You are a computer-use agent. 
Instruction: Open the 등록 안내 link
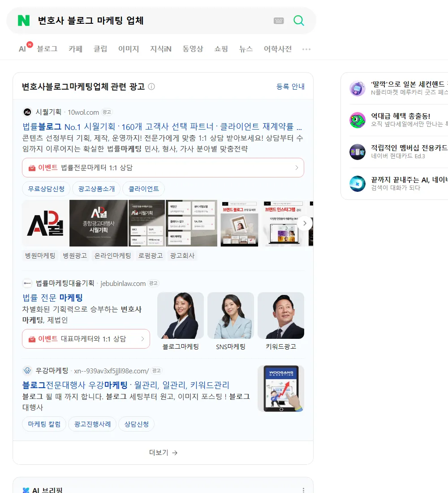click(290, 86)
